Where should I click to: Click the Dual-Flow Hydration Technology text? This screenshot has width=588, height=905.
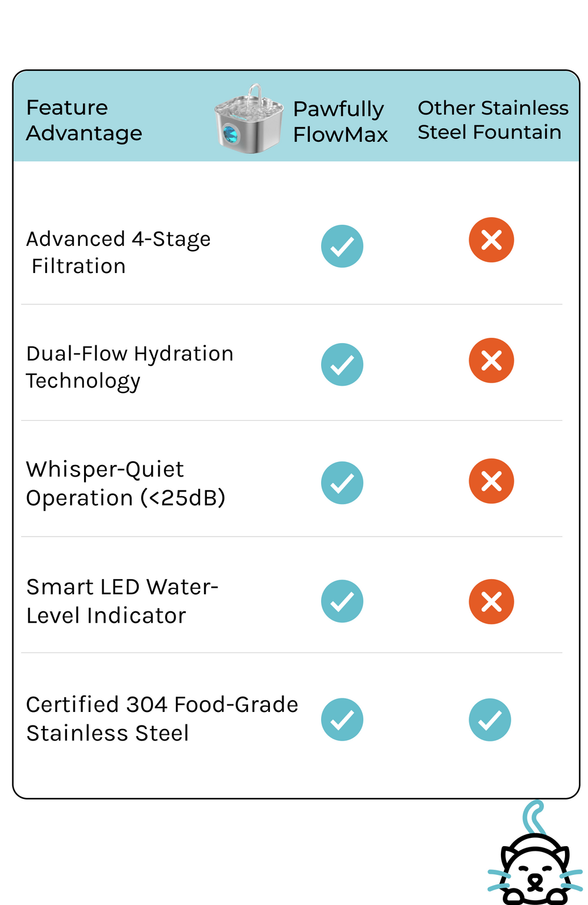click(129, 367)
